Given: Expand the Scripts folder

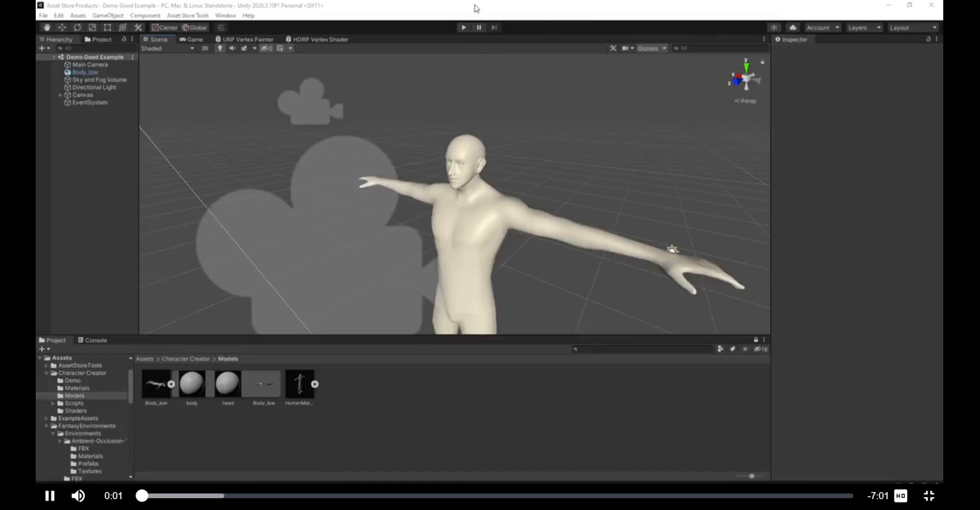Looking at the screenshot, I should [53, 403].
